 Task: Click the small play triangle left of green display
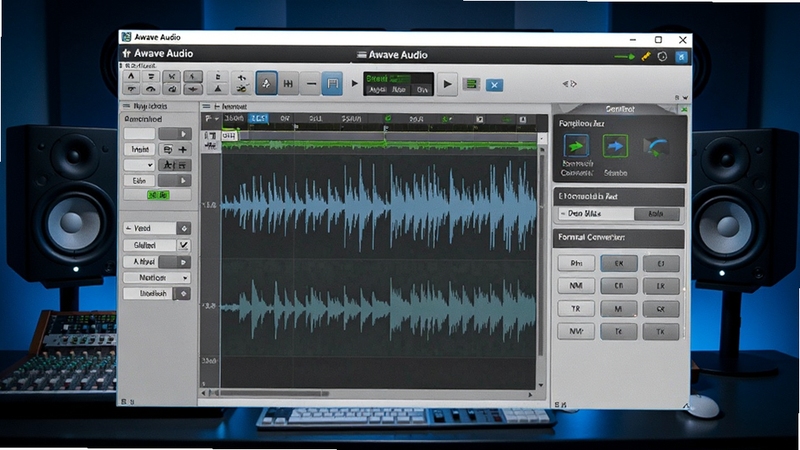pos(355,83)
